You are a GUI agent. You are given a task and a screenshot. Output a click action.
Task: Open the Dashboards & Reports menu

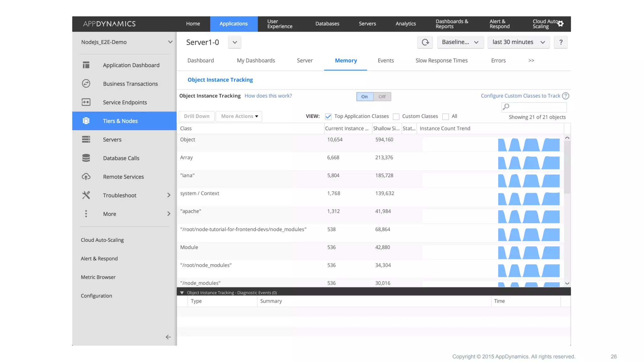click(452, 24)
